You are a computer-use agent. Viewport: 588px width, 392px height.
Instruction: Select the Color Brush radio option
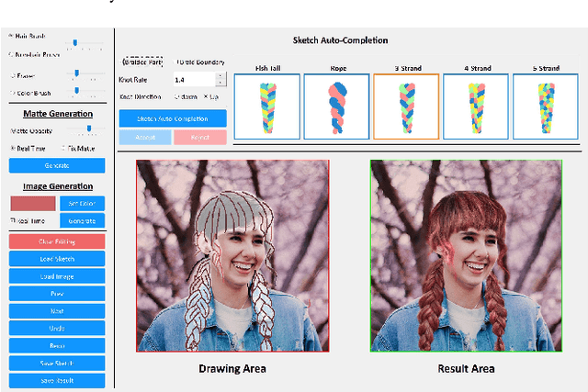(x=10, y=92)
